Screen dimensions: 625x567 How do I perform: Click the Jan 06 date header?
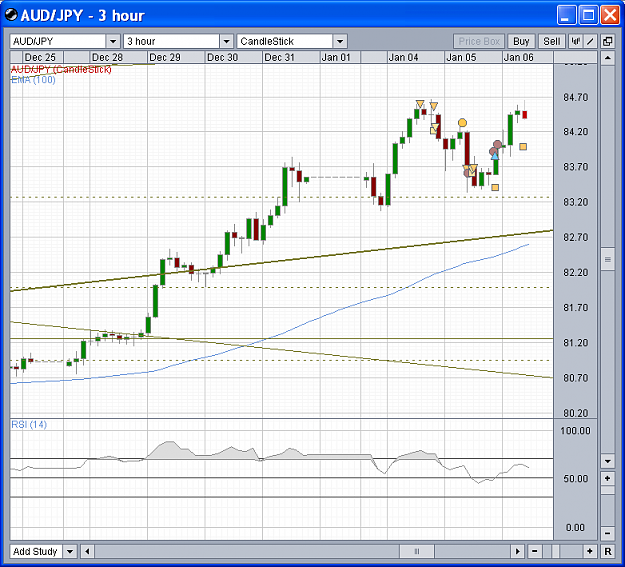(518, 57)
